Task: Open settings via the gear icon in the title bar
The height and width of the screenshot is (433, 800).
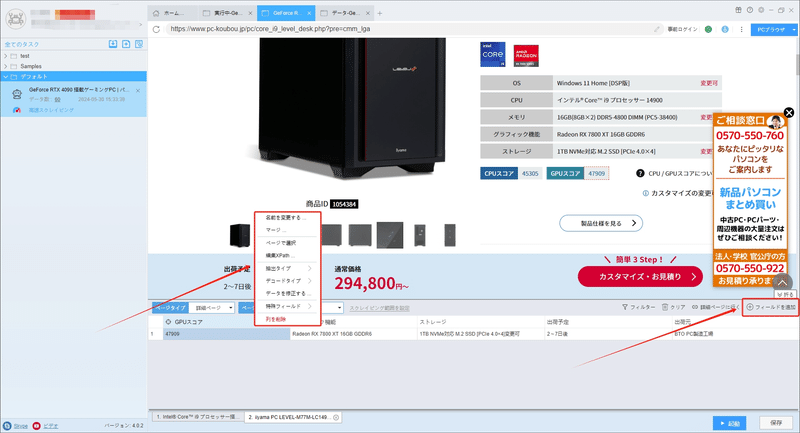Action: click(761, 10)
